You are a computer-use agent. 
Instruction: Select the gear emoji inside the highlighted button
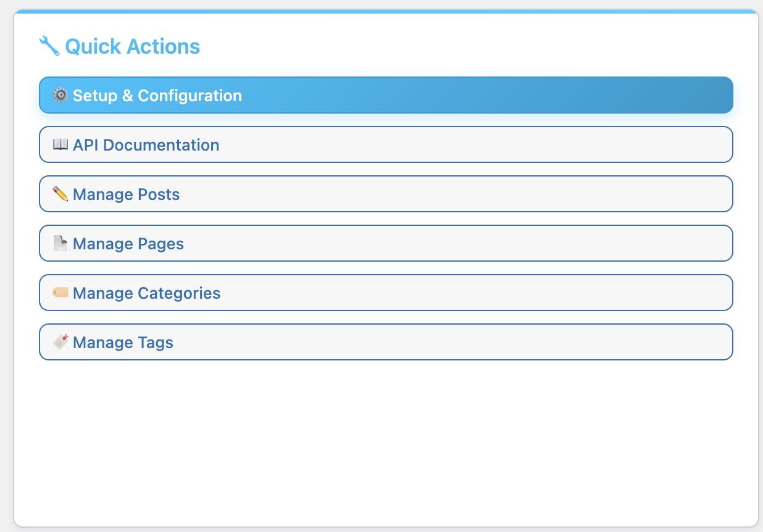pyautogui.click(x=59, y=96)
